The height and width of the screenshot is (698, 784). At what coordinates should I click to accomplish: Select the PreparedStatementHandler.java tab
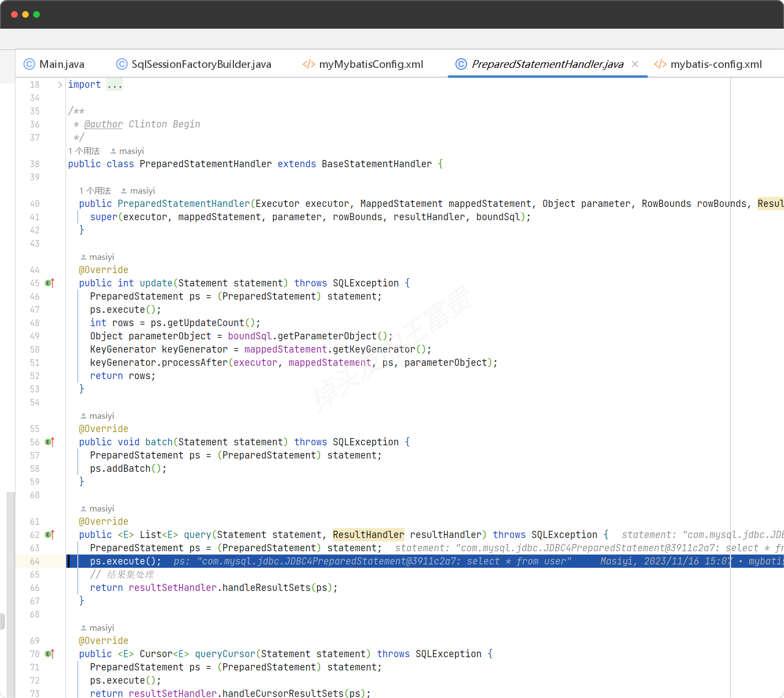[547, 64]
